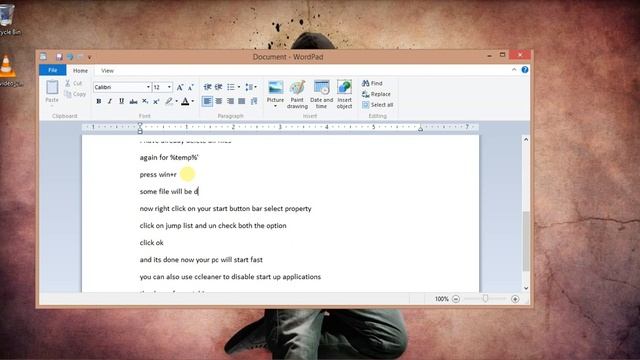Click the right indent marker on the ruler
The height and width of the screenshot is (360, 640).
click(420, 129)
